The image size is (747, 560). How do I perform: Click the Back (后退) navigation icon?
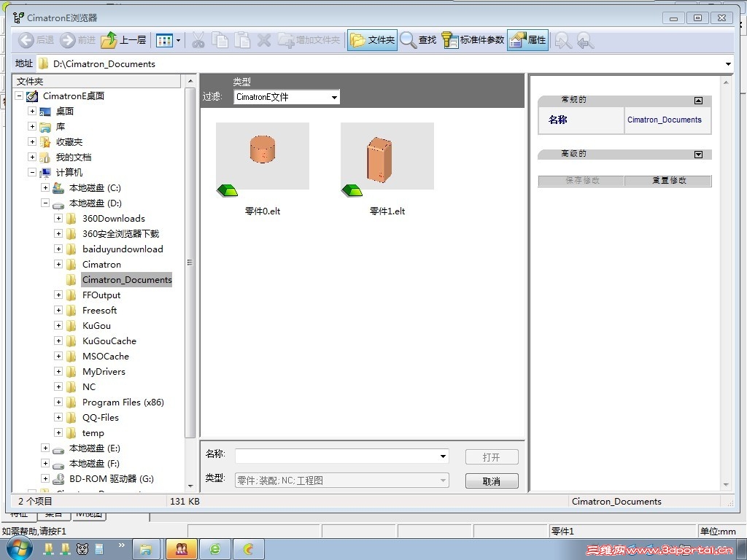coord(26,41)
